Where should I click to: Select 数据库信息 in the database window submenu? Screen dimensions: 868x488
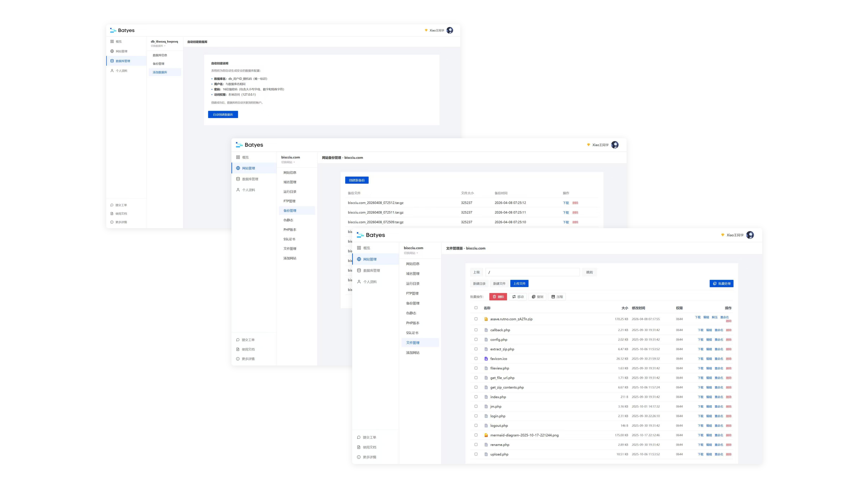(x=160, y=55)
